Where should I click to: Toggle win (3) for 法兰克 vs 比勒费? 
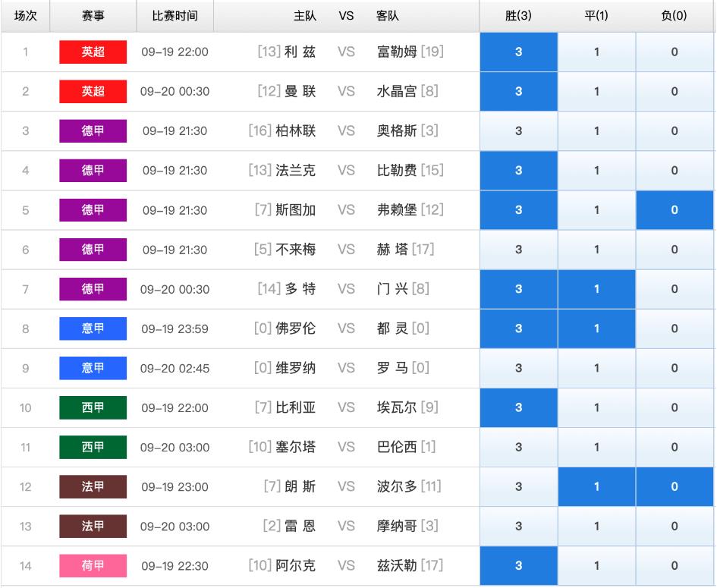(x=518, y=171)
